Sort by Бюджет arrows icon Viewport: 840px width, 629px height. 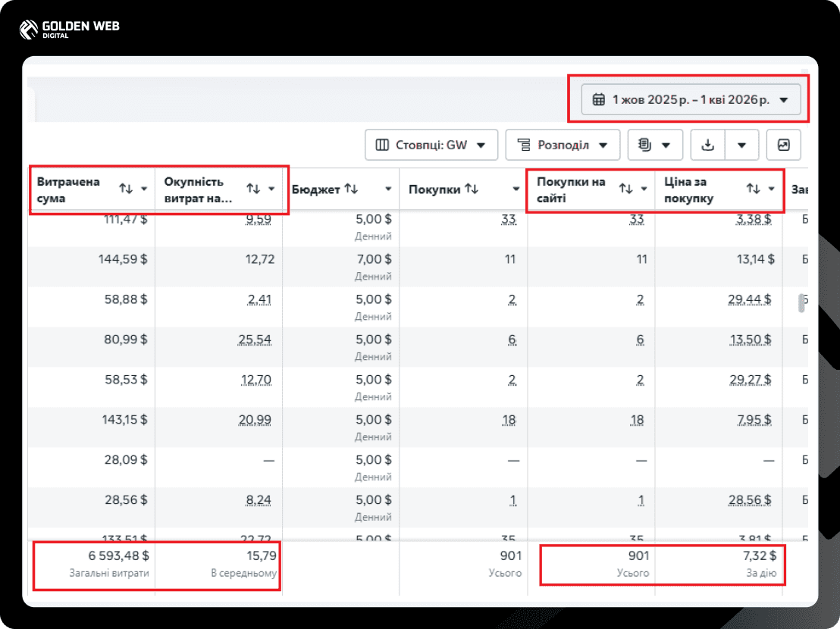pos(351,189)
